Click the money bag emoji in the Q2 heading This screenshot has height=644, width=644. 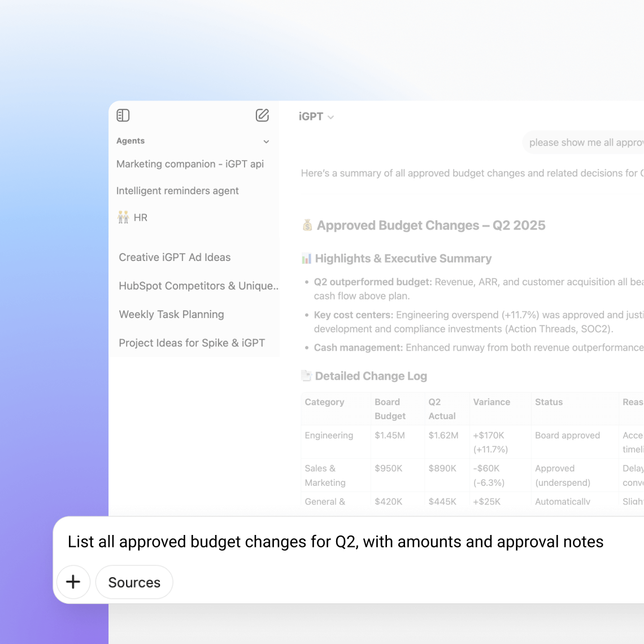coord(307,225)
